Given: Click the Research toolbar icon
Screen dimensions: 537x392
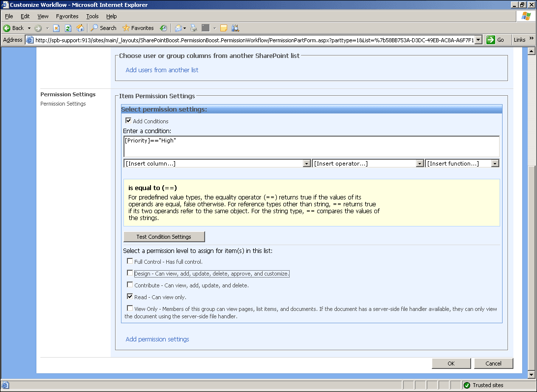Looking at the screenshot, I should click(x=235, y=28).
